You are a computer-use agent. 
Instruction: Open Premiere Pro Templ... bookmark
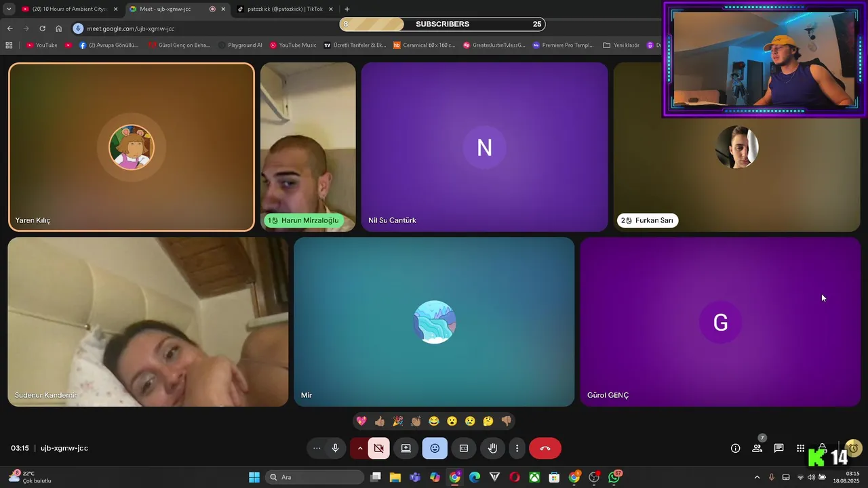pos(563,45)
